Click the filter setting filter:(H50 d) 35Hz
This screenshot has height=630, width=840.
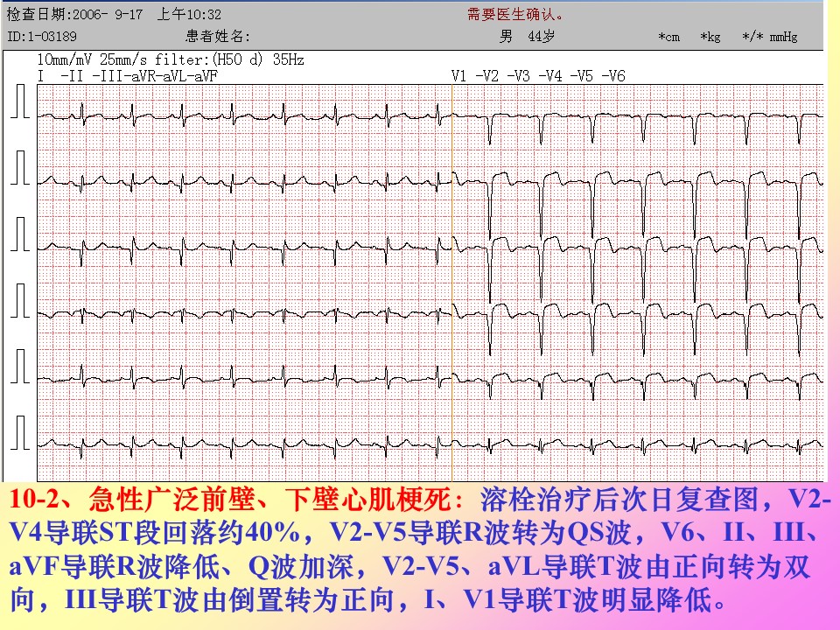point(230,59)
